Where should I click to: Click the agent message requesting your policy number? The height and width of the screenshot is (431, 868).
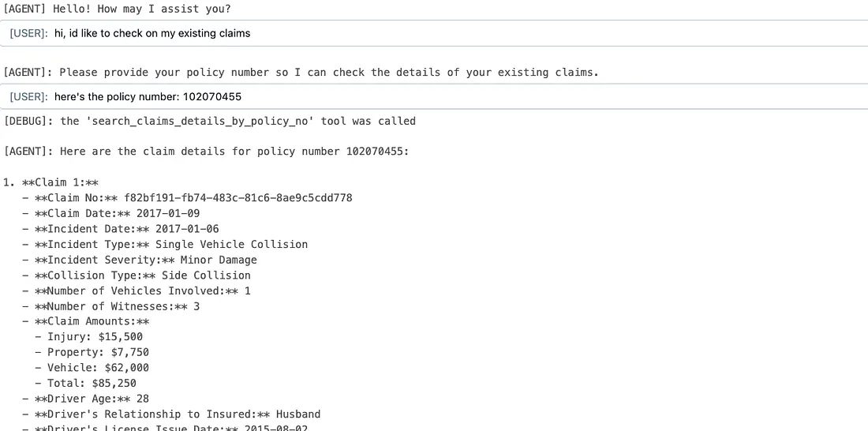(301, 72)
